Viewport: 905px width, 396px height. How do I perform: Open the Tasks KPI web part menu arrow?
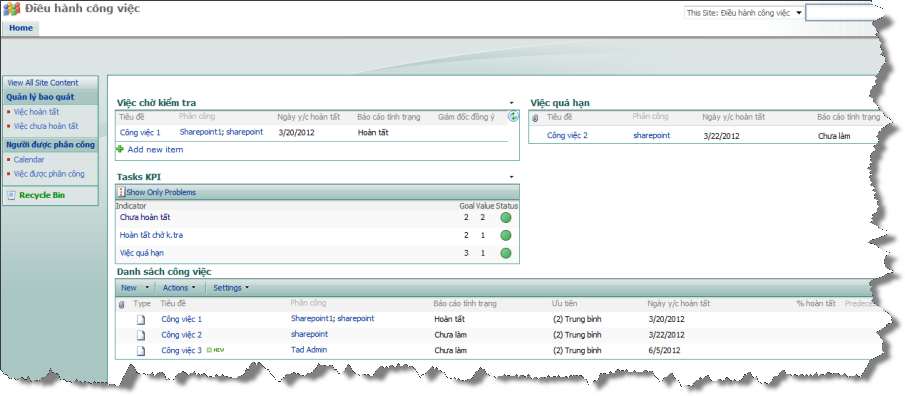point(511,177)
